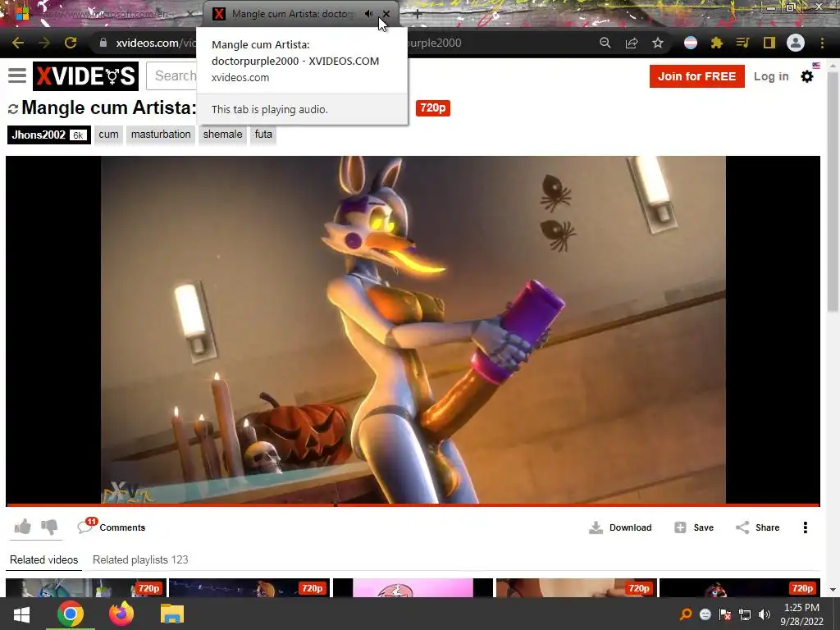This screenshot has width=840, height=630.
Task: Open the last related video thumbnail
Action: click(x=739, y=587)
